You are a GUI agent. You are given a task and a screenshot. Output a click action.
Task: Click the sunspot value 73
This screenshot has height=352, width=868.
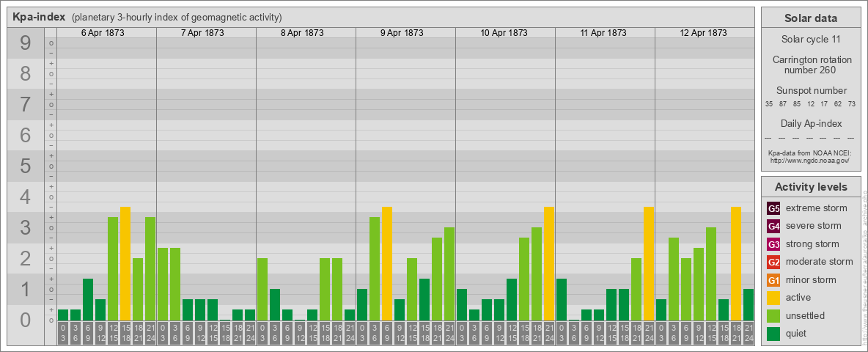click(x=852, y=104)
